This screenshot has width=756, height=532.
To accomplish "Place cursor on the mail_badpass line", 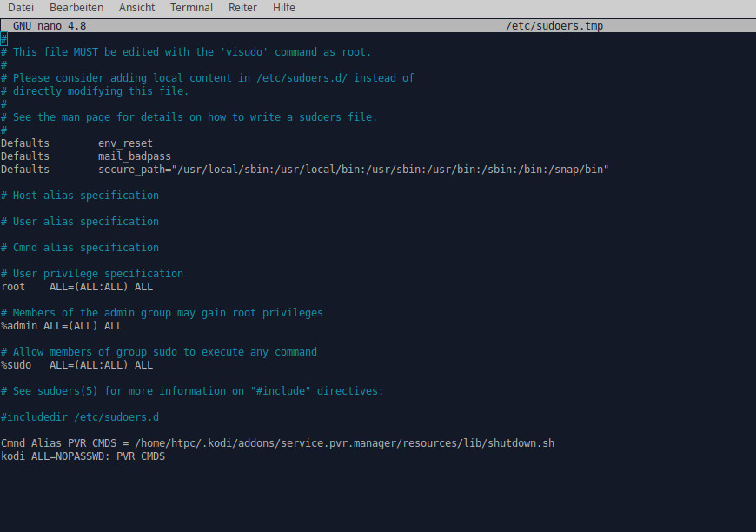I will [x=86, y=156].
